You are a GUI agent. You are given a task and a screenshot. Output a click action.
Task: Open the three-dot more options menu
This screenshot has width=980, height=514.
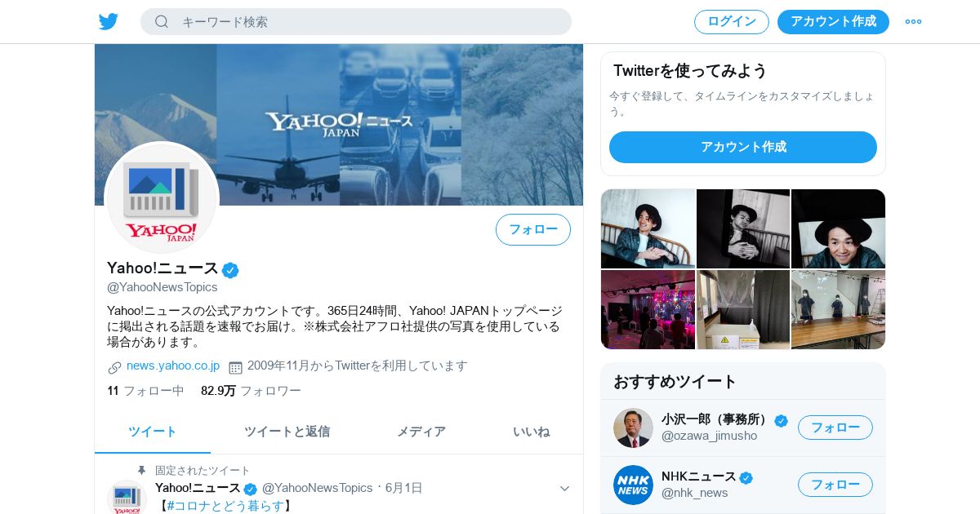[913, 22]
